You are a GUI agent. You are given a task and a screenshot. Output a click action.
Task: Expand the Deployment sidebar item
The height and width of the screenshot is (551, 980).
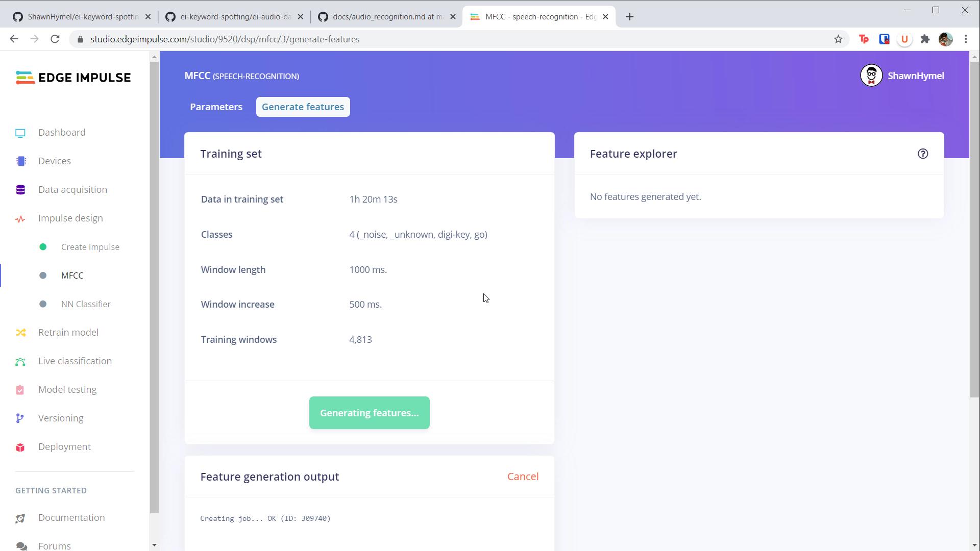coord(64,446)
